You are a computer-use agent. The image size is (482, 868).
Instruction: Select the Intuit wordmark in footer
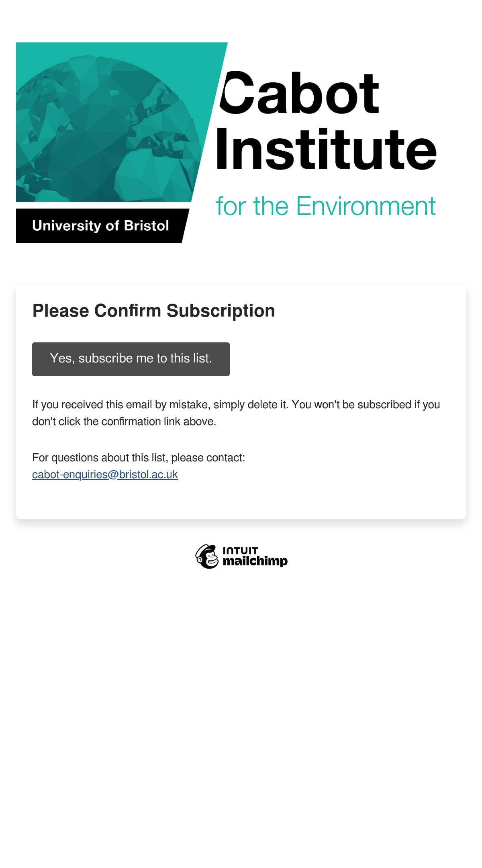pos(240,550)
